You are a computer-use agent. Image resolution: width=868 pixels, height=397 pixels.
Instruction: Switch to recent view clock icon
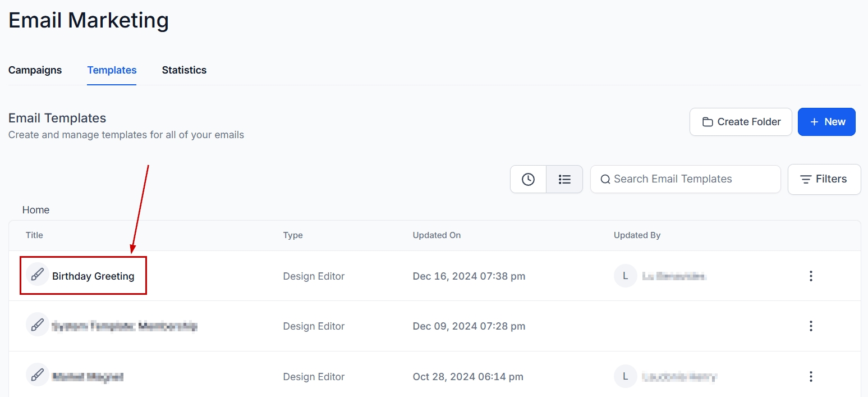[x=528, y=179]
